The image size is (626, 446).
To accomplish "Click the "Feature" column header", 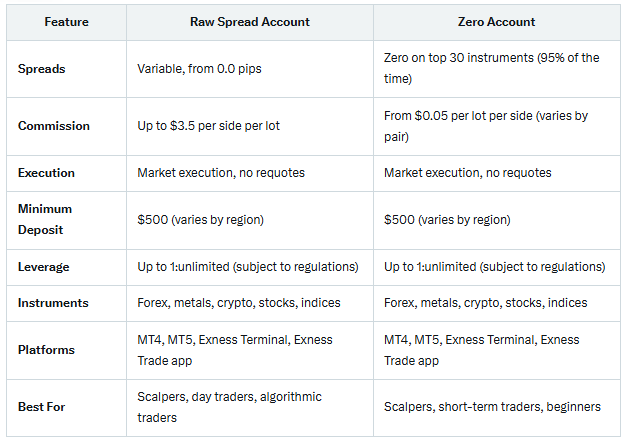I will click(x=66, y=21).
